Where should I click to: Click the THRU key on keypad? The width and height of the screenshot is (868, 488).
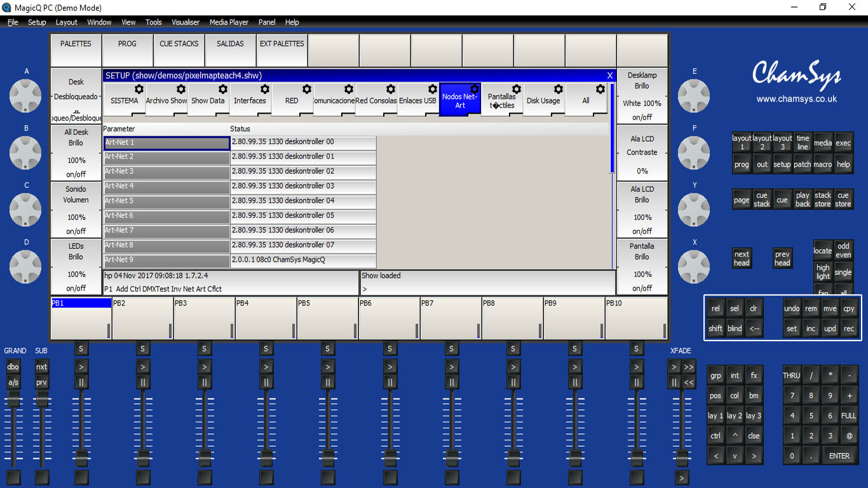[792, 376]
